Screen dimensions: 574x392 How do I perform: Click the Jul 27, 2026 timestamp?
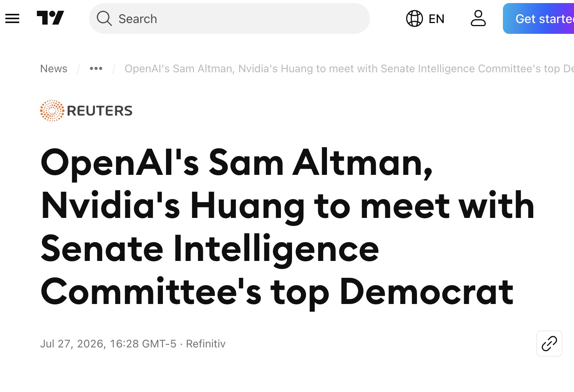[108, 344]
